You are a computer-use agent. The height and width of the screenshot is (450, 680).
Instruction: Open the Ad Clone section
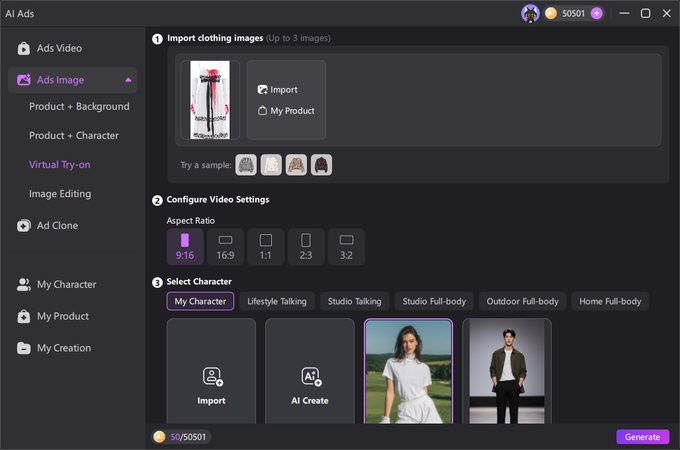[x=48, y=225]
